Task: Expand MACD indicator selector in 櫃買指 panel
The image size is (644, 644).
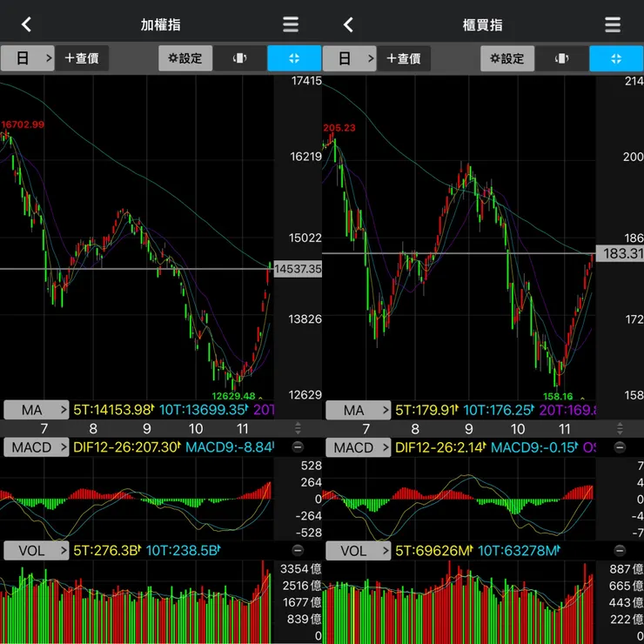Action: pos(359,447)
